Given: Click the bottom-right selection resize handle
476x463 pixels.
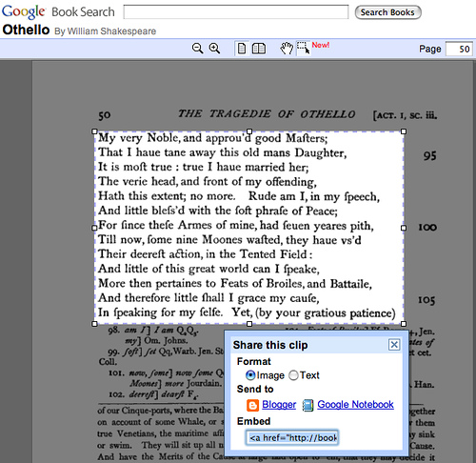Looking at the screenshot, I should pyautogui.click(x=404, y=324).
